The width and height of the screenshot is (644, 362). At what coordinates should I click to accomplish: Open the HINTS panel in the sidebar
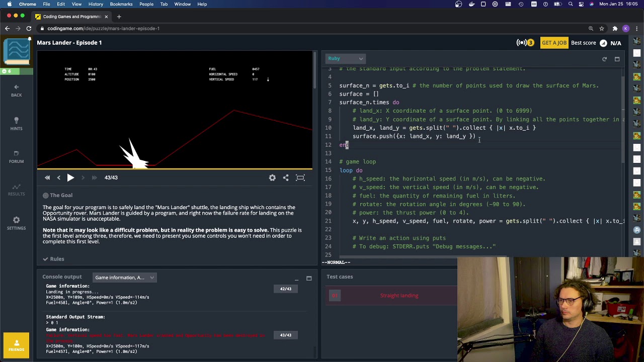pos(16,124)
